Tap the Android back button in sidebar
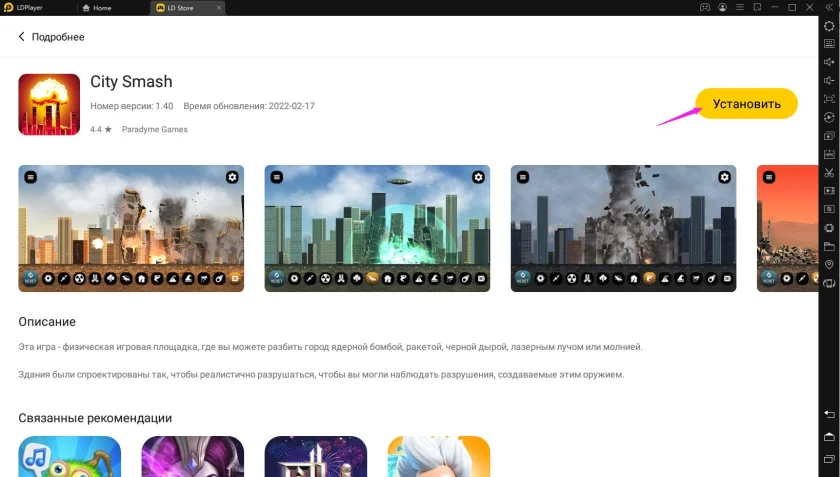This screenshot has width=840, height=477. point(829,414)
